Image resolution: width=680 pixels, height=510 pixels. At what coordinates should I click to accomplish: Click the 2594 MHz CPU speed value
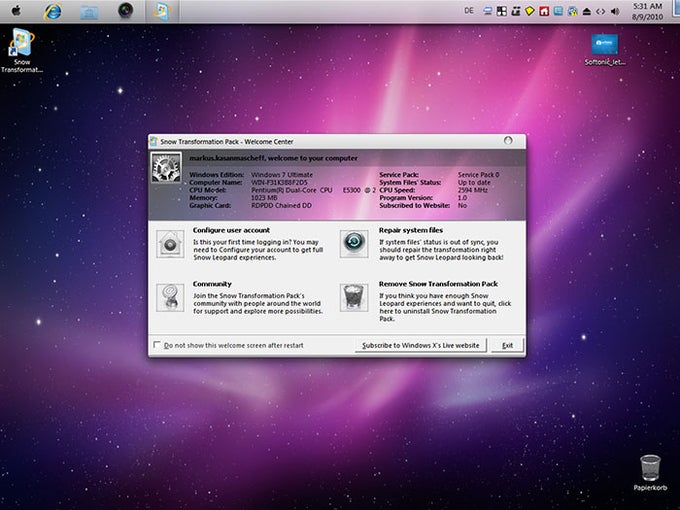[x=473, y=190]
